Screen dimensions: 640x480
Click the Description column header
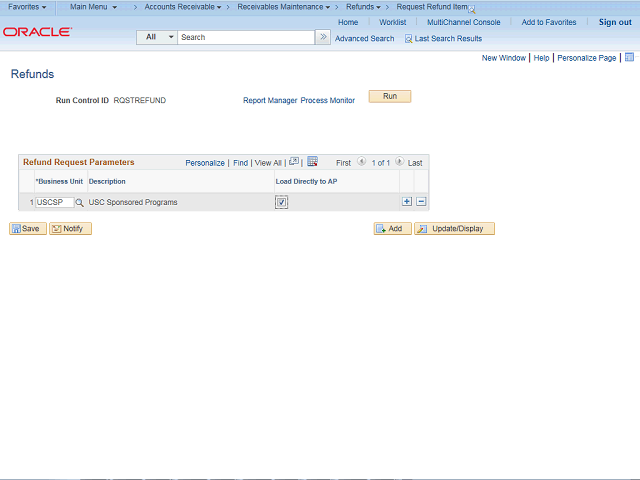[x=107, y=181]
